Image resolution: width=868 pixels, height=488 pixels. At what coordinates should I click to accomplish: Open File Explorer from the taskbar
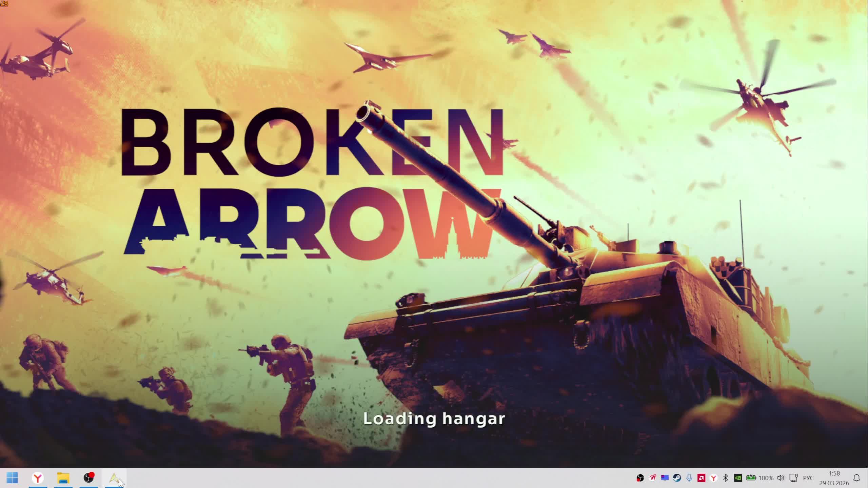tap(63, 478)
